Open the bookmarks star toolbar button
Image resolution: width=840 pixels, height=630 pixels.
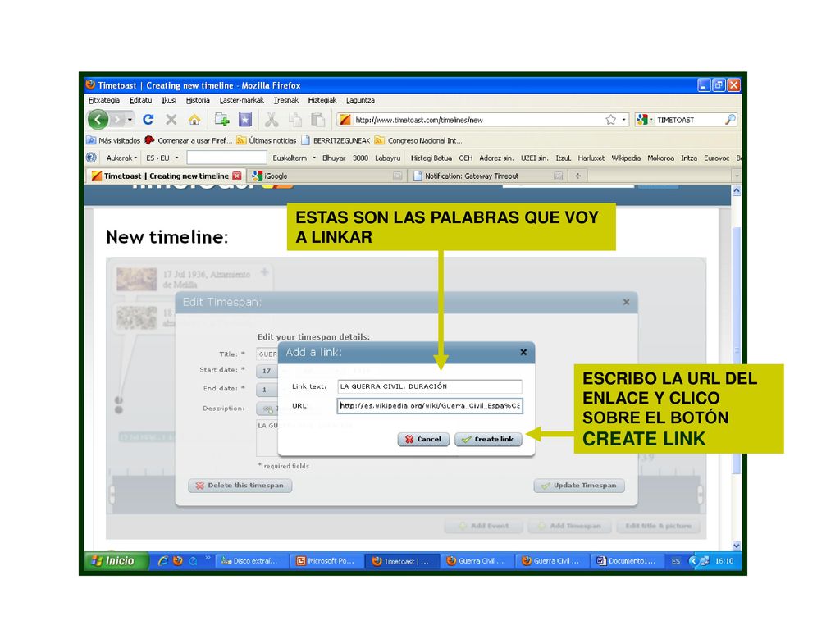244,120
